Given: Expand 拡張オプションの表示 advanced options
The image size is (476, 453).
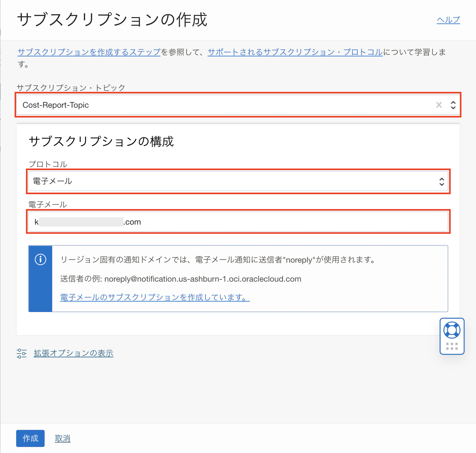Looking at the screenshot, I should [x=73, y=353].
